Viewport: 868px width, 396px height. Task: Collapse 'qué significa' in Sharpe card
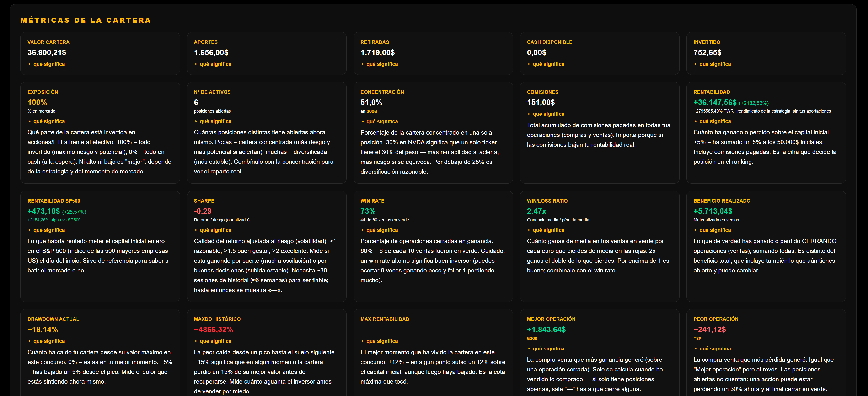tap(213, 230)
